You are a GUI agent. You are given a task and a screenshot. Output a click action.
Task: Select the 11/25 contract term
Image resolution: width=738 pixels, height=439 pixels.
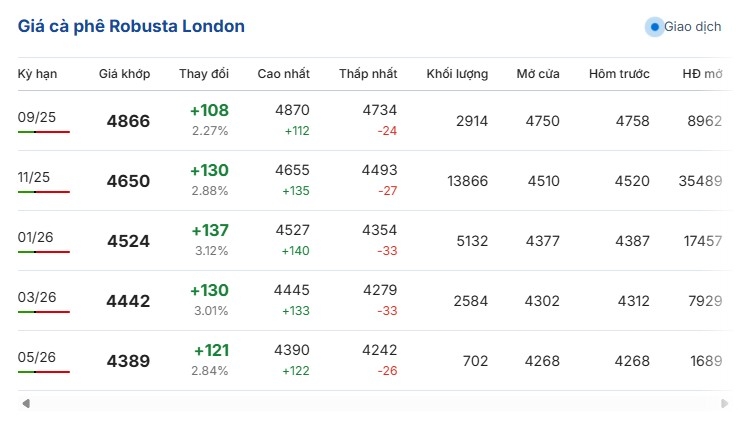(33, 177)
